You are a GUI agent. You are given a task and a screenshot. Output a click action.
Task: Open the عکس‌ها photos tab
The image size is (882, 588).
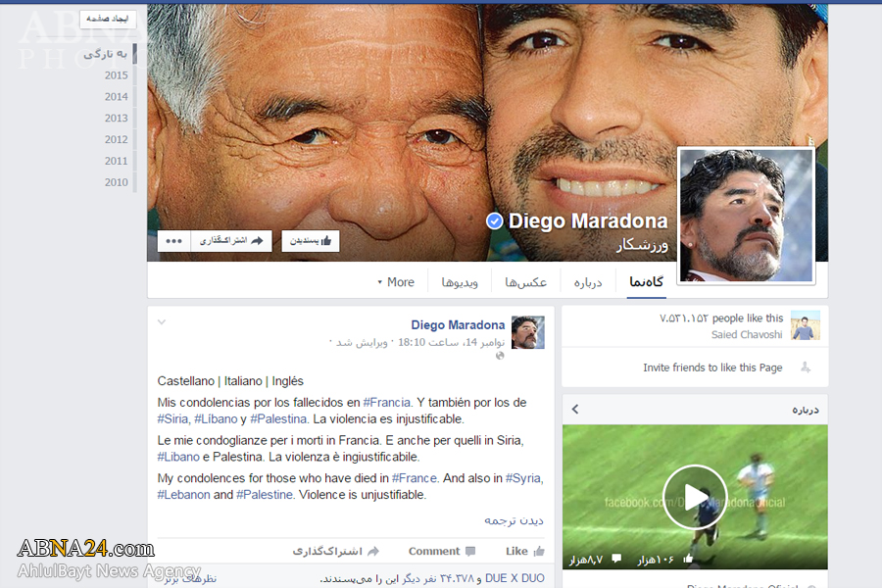525,282
